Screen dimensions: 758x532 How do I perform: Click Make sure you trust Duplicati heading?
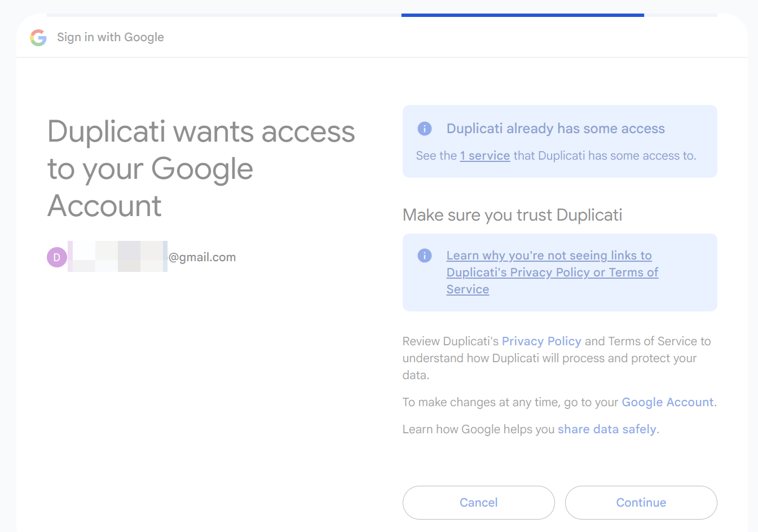point(512,215)
